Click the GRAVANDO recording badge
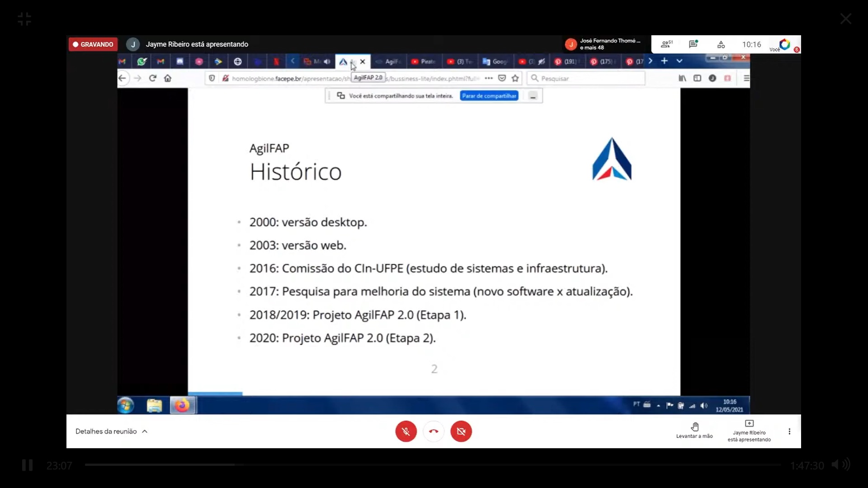This screenshot has height=488, width=868. (x=93, y=44)
